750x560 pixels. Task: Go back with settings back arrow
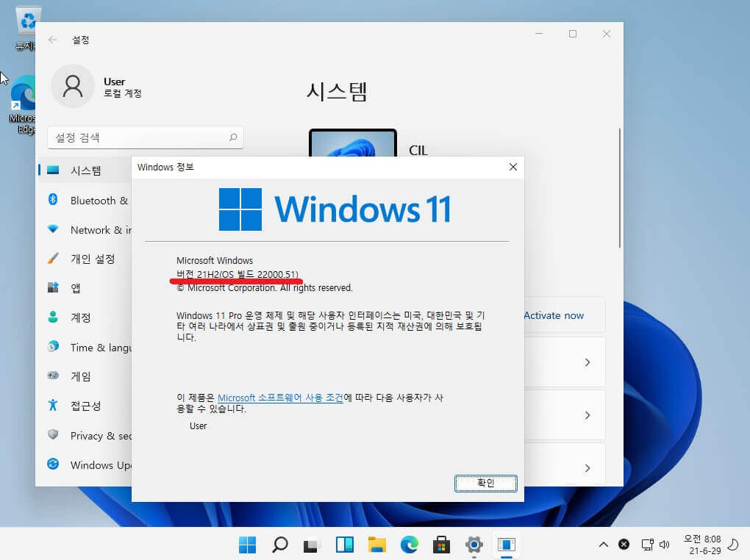pos(53,40)
